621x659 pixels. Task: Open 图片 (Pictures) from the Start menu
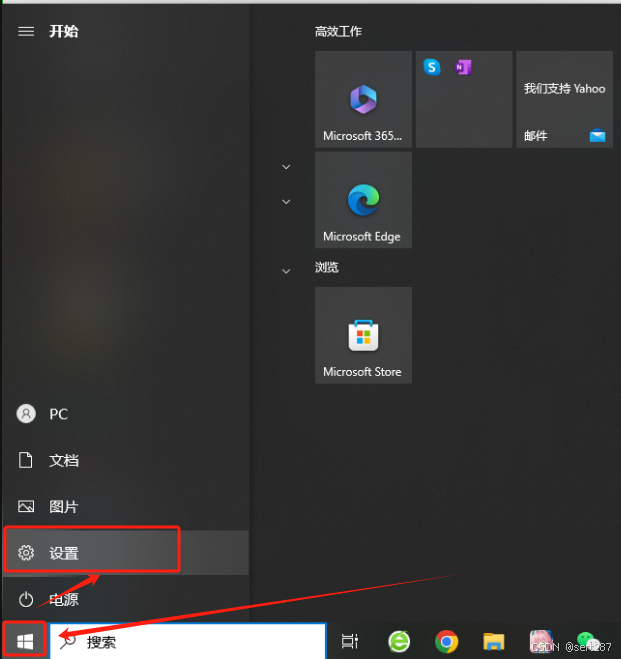(x=126, y=506)
